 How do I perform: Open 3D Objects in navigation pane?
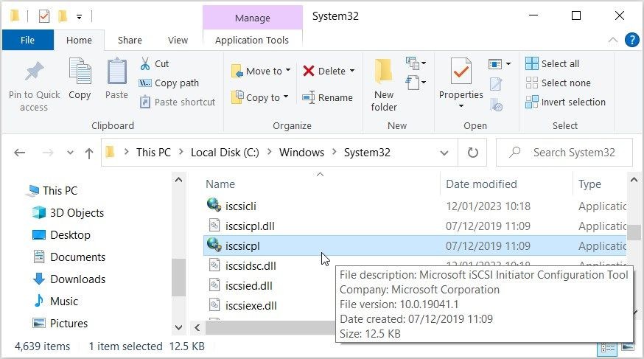[x=69, y=213]
